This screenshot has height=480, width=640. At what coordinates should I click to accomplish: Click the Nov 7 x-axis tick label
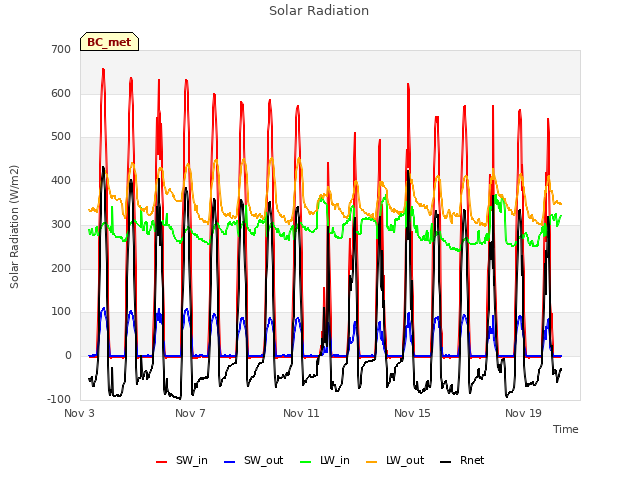(190, 413)
